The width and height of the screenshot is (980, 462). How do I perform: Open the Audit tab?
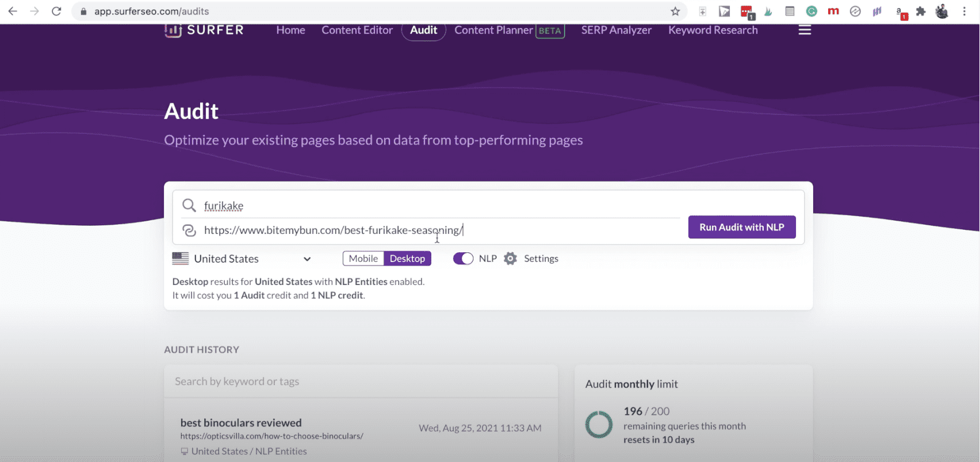[424, 30]
